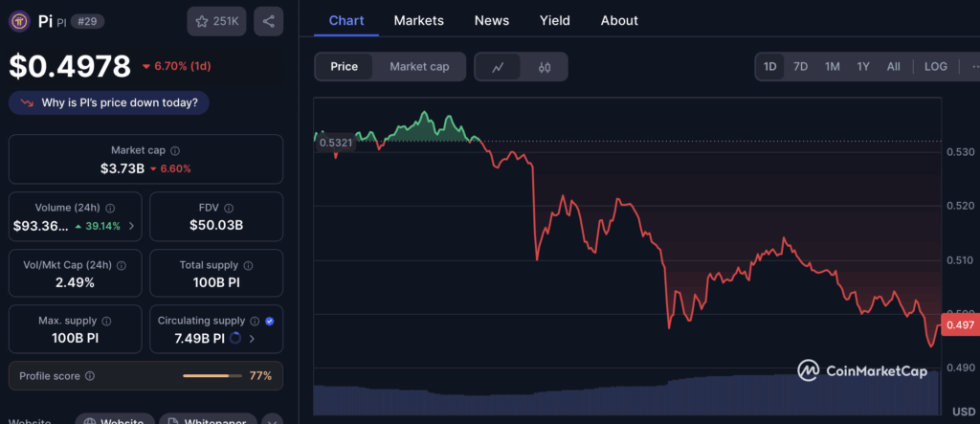Click the USD currency label
Viewport: 980px width, 424px height.
click(963, 412)
